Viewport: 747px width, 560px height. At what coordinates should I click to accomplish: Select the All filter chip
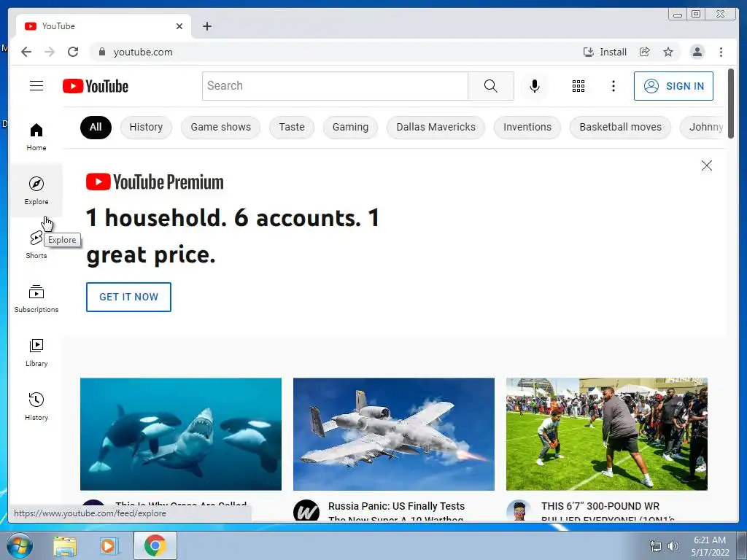(x=96, y=127)
